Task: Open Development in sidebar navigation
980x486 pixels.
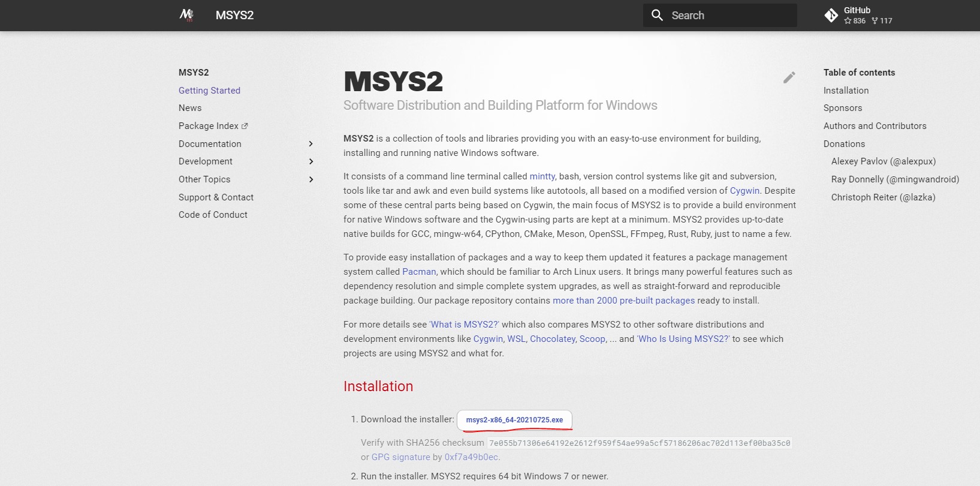Action: (206, 161)
